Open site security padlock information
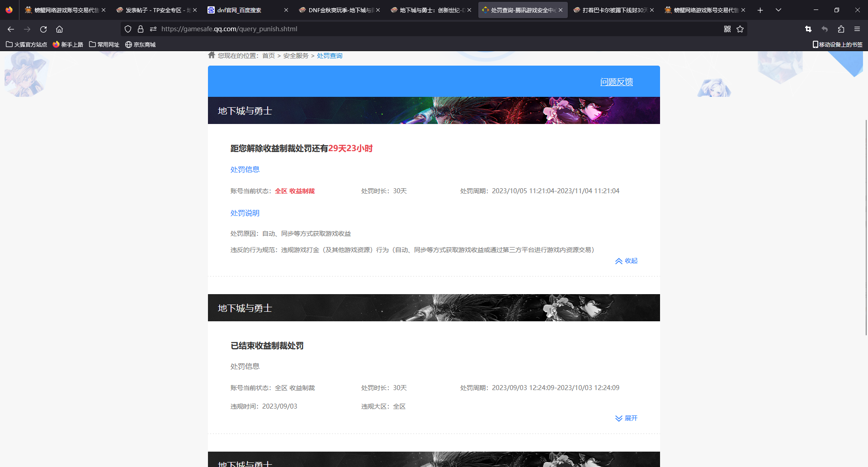Viewport: 868px width, 467px height. (141, 29)
